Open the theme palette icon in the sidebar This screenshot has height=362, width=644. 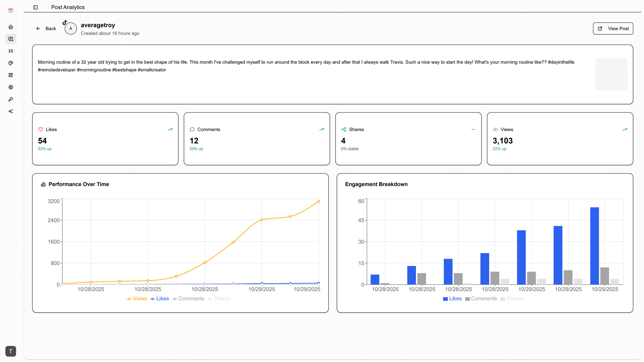[x=11, y=63]
